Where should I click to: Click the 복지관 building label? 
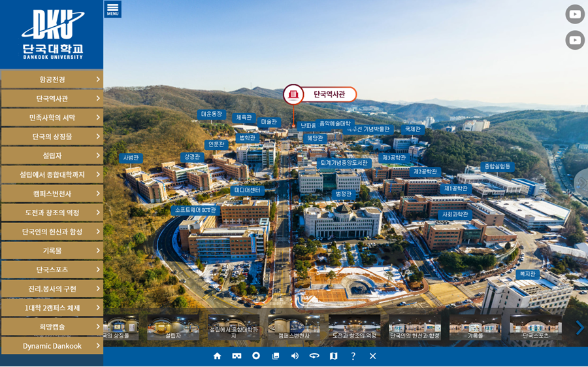click(x=528, y=274)
